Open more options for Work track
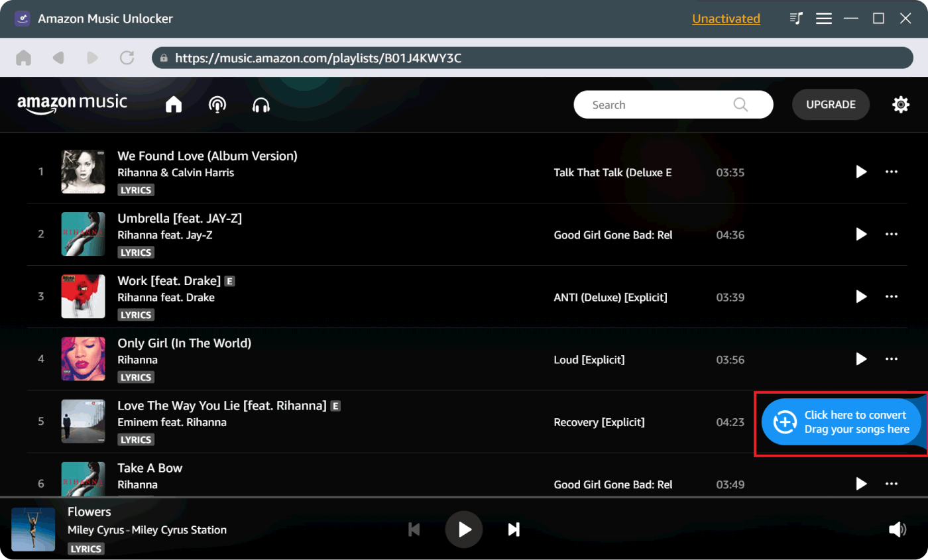The width and height of the screenshot is (928, 560). click(892, 296)
